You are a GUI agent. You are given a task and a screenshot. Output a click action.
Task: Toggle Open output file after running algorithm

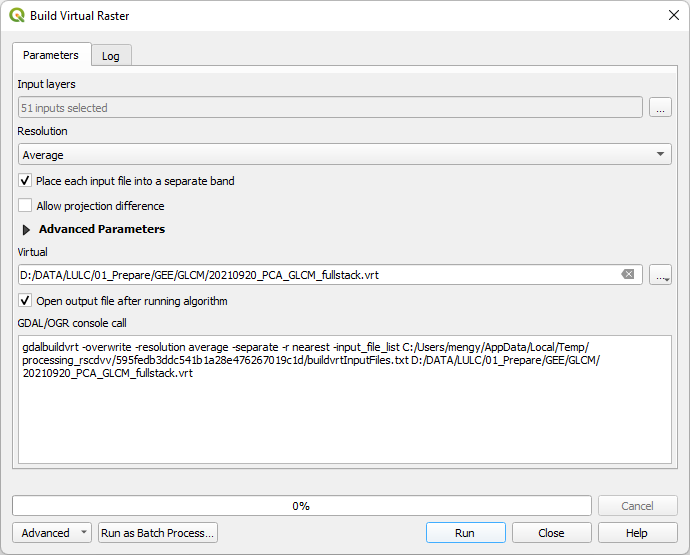[x=25, y=301]
